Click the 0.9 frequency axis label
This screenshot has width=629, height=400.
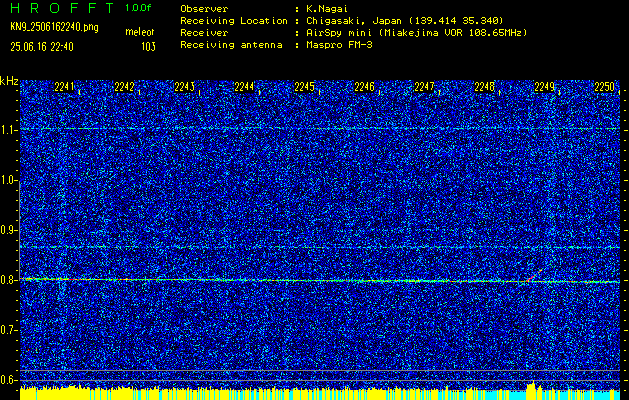[8, 230]
